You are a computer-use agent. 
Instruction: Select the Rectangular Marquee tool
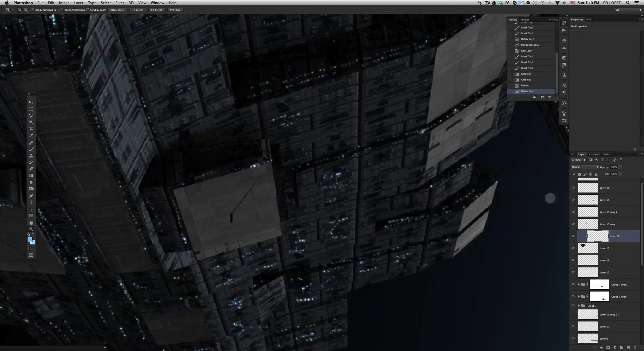tap(31, 109)
